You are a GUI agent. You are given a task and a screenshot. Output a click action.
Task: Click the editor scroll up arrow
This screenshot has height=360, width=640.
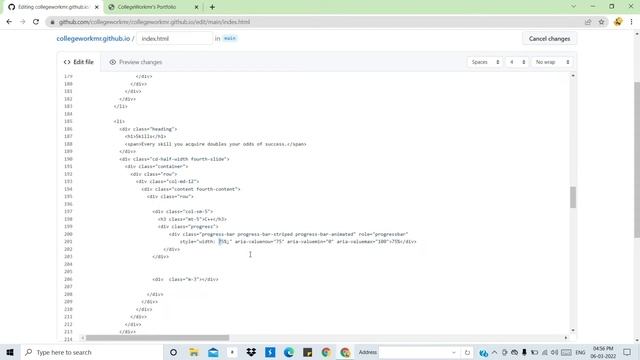tap(573, 76)
